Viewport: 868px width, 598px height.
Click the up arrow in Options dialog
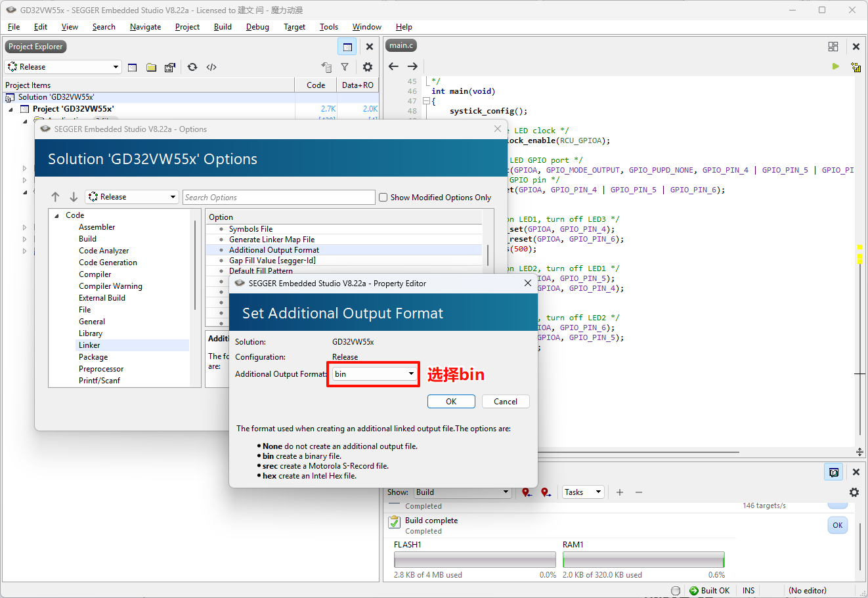[56, 197]
